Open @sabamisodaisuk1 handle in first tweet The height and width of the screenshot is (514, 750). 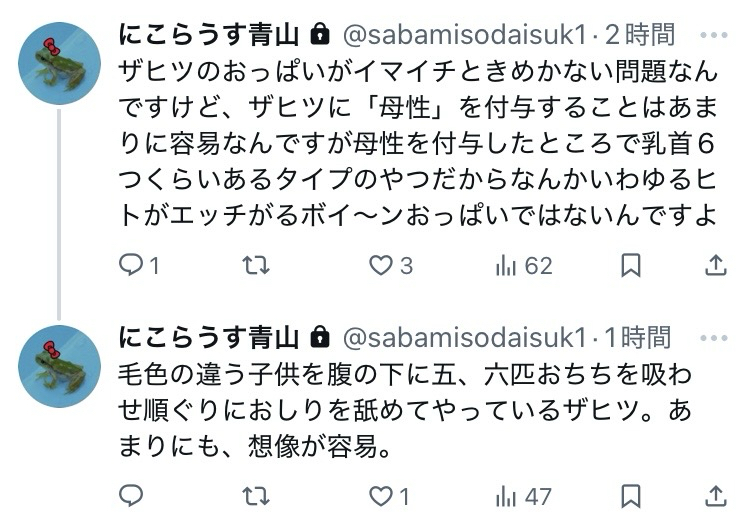point(463,35)
